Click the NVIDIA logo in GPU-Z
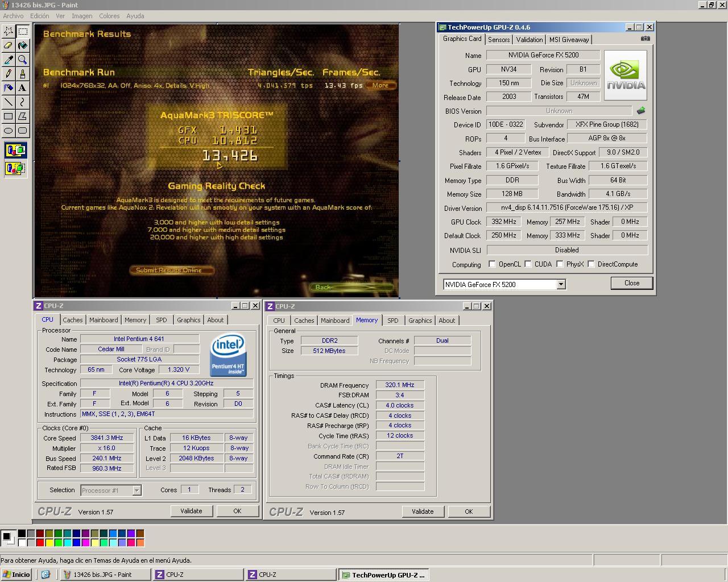 (x=626, y=76)
